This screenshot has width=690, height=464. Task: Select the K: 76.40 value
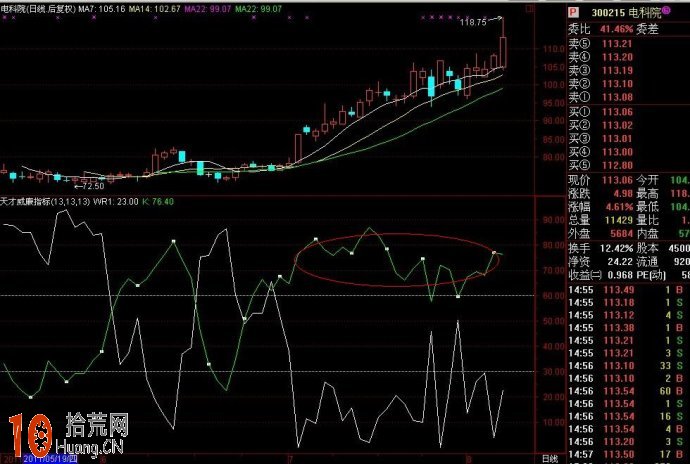click(158, 202)
